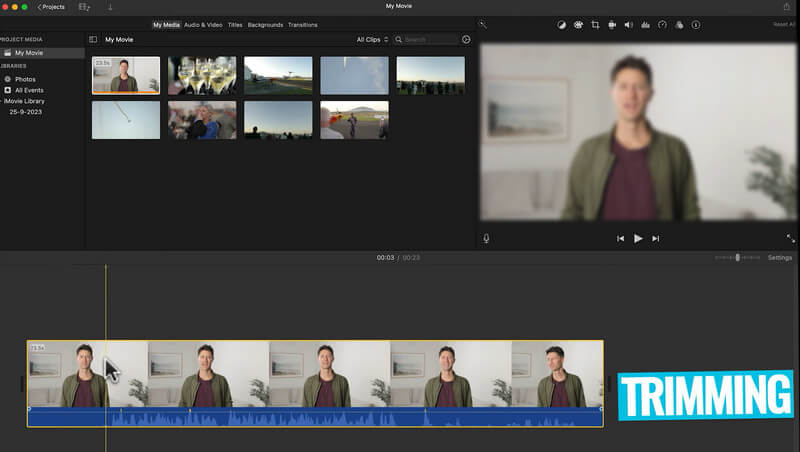Select the people walking on runway thumbnail
Image resolution: width=800 pixels, height=452 pixels.
[354, 120]
